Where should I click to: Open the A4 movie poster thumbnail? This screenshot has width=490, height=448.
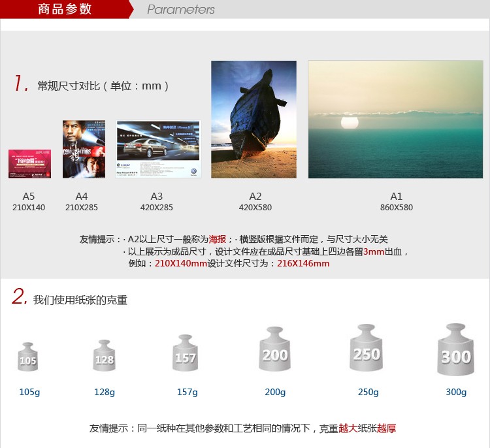(84, 150)
